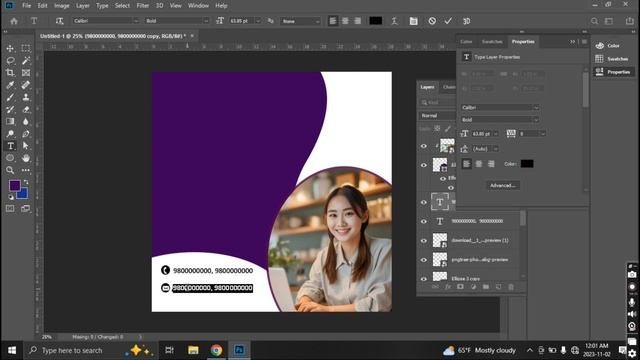Select the Gradient tool
The height and width of the screenshot is (360, 640).
[10, 121]
